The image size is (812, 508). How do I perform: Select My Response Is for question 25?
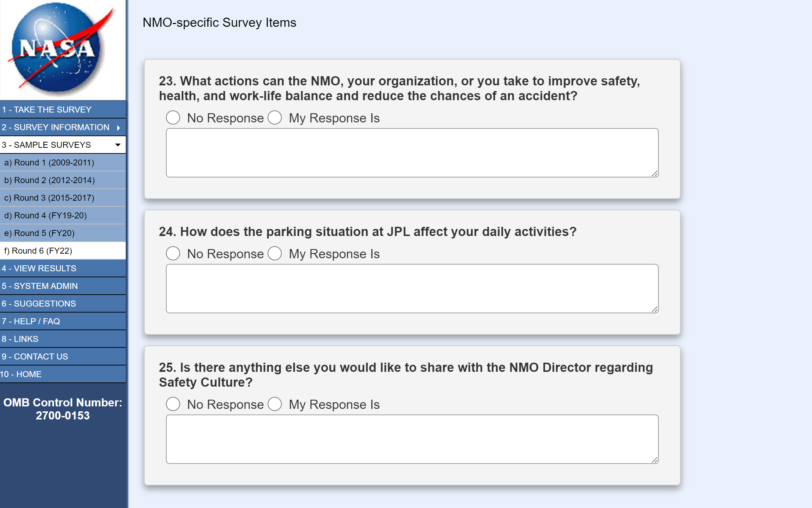coord(275,404)
